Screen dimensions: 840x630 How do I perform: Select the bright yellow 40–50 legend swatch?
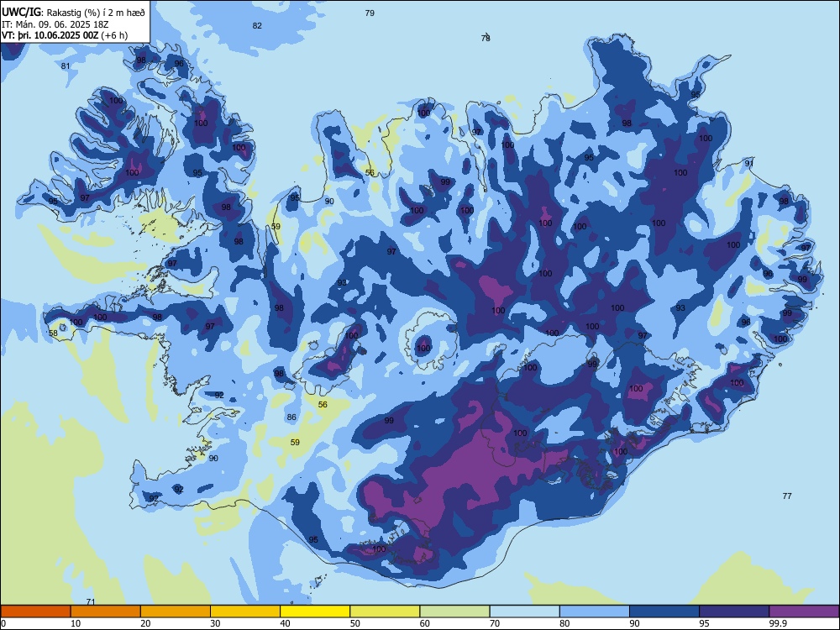point(315,612)
